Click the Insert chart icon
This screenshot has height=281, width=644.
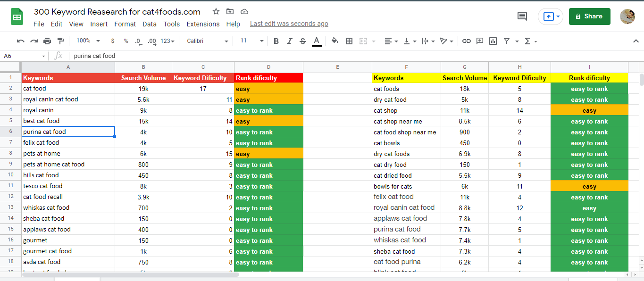pyautogui.click(x=493, y=41)
